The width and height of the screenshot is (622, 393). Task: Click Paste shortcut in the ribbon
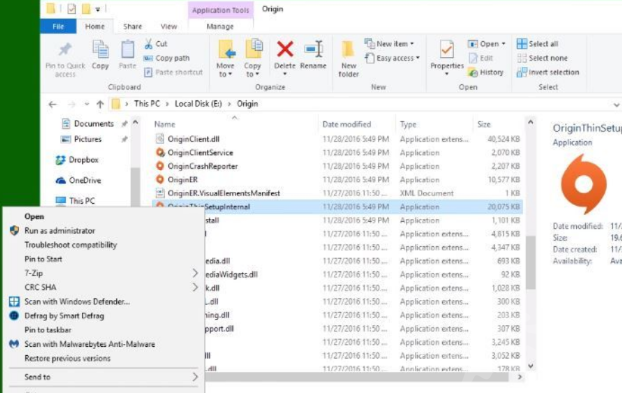(173, 72)
